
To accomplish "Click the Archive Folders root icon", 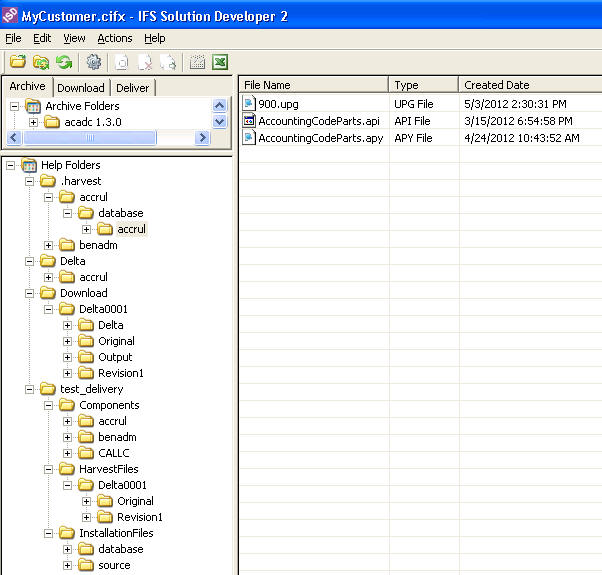I will point(33,106).
